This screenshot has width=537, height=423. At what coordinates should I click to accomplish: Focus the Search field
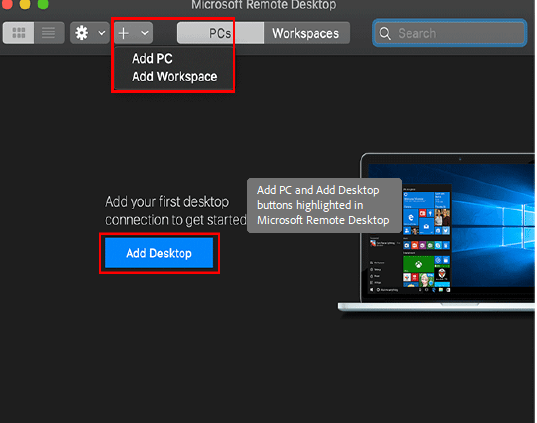[449, 33]
